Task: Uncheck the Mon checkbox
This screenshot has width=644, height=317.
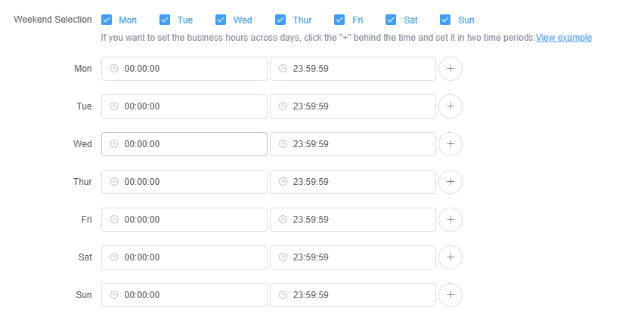Action: point(107,20)
